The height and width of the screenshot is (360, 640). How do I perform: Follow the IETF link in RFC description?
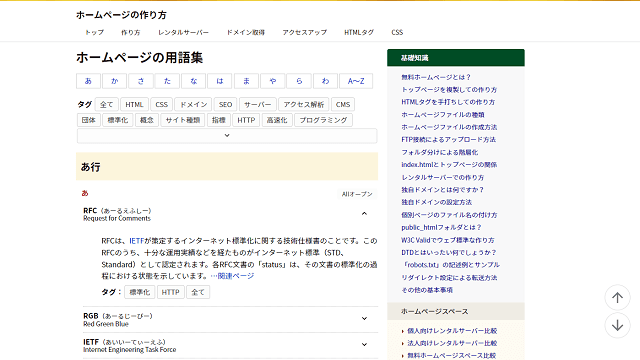[x=137, y=241]
